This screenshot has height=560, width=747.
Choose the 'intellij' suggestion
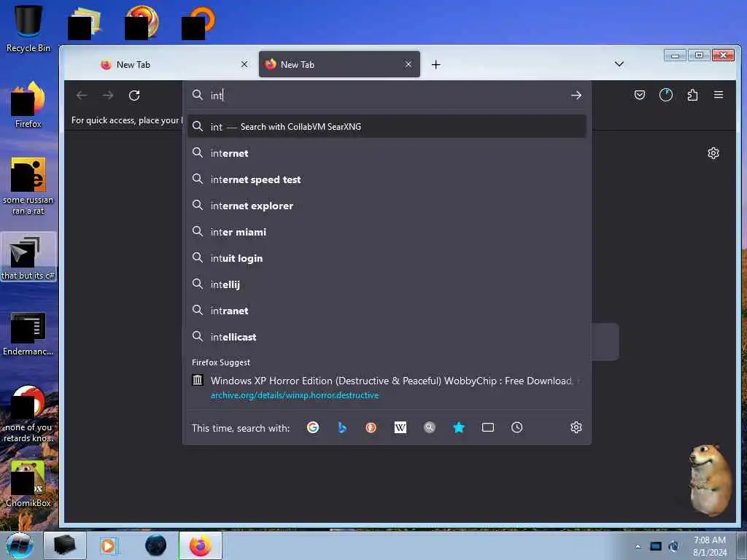point(387,284)
